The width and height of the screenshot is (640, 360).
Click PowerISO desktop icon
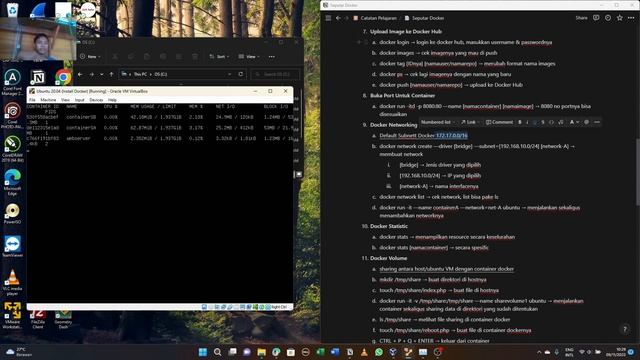[12, 213]
